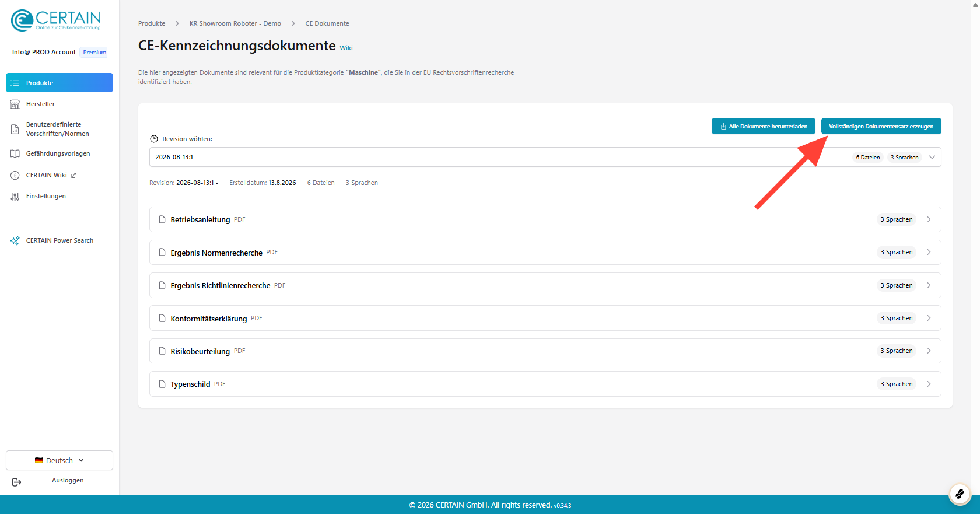Open the Deutsch language dropdown
Viewport: 980px width, 514px height.
(60, 460)
